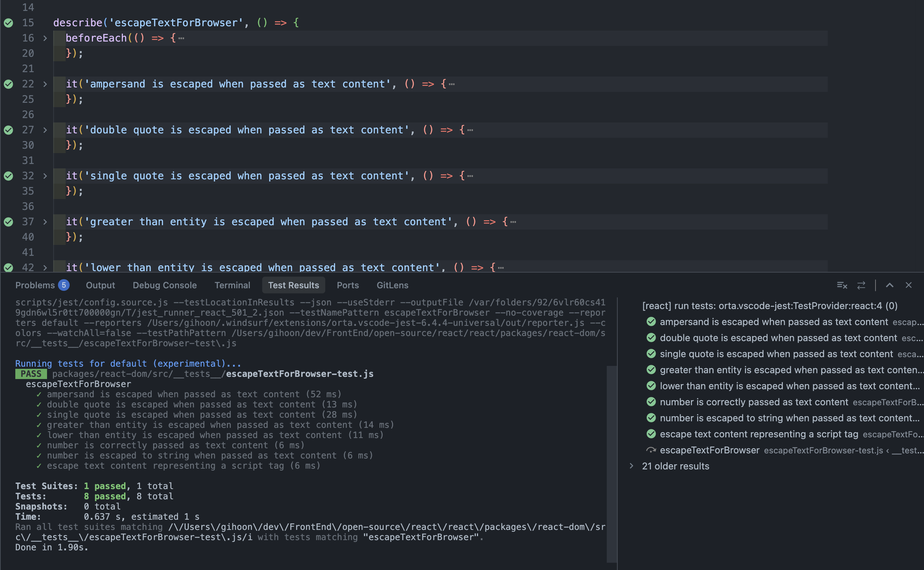Screen dimensions: 924x570
Task: Close the bottom panel
Action: click(910, 285)
